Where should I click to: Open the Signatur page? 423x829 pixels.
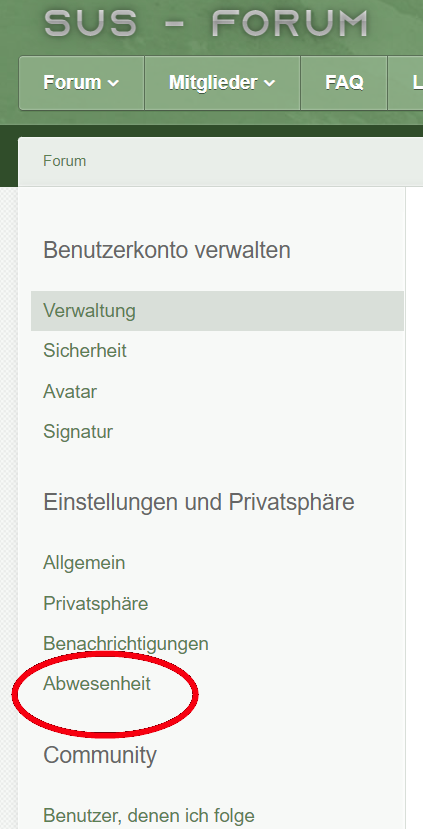pyautogui.click(x=78, y=432)
